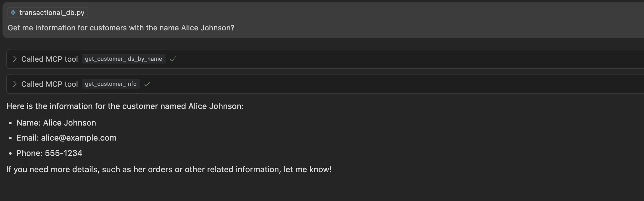Click the checkmark next to get_customer_info
This screenshot has width=644, height=201.
[x=147, y=84]
